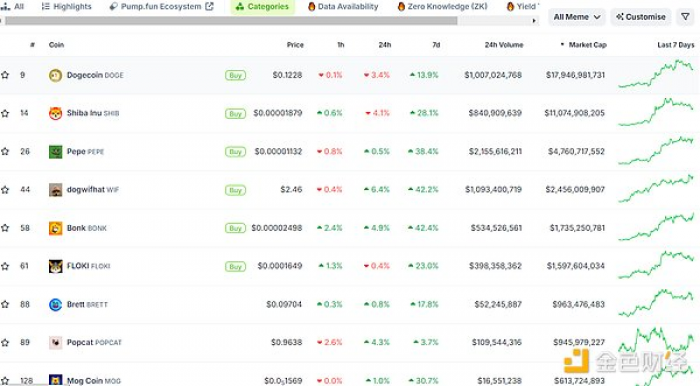Click the Shiba Inu coin logo
This screenshot has height=386, width=700.
[55, 113]
